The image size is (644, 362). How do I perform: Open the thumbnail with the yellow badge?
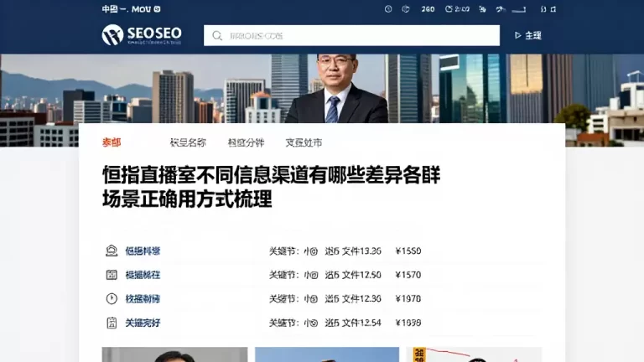(474, 354)
